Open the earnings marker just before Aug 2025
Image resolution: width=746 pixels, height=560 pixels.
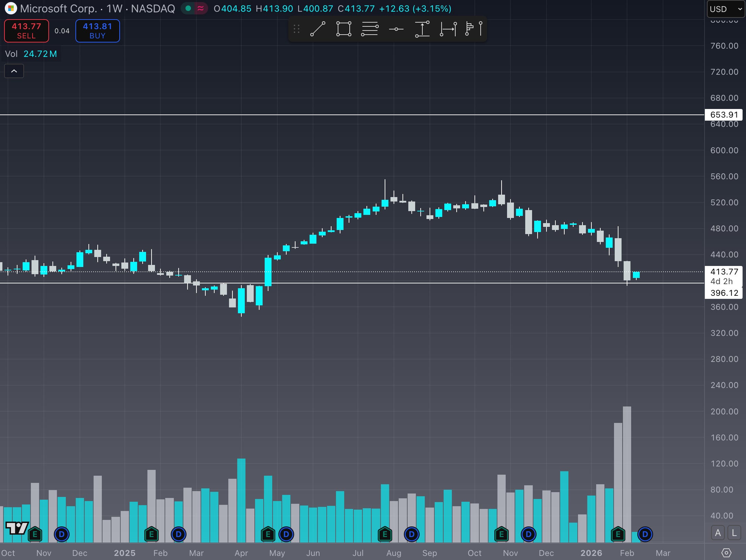click(x=385, y=534)
